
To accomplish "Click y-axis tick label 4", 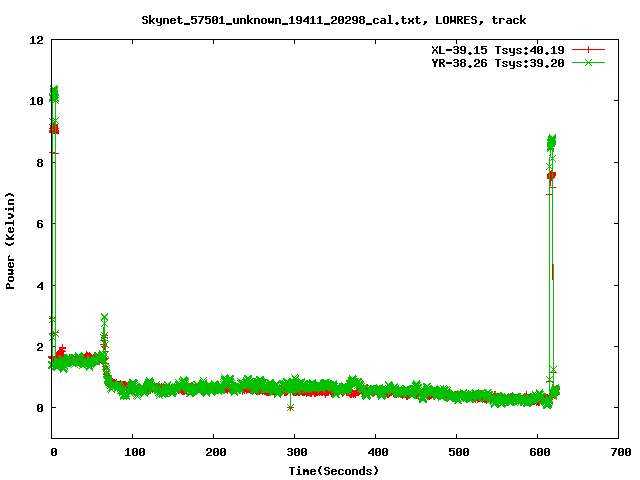I will [x=40, y=286].
